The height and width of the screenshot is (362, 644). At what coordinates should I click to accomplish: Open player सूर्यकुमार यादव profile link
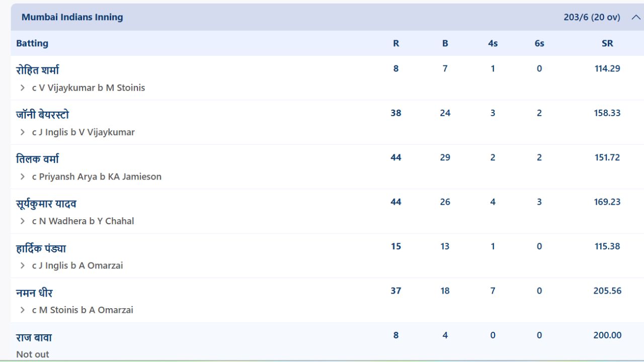(x=46, y=204)
